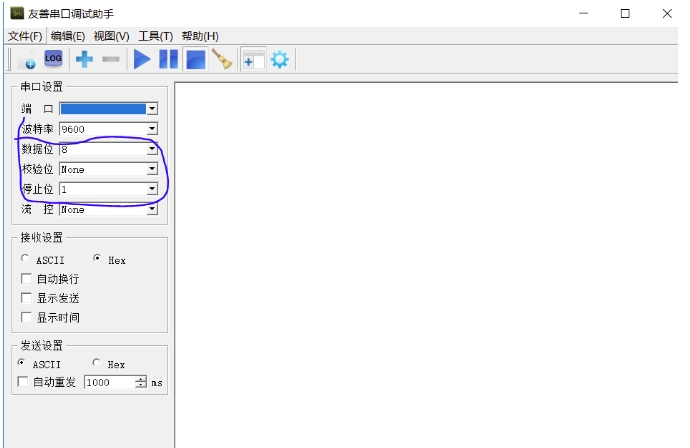Open the 波特率 baud rate dropdown
The image size is (690, 448).
(x=152, y=129)
